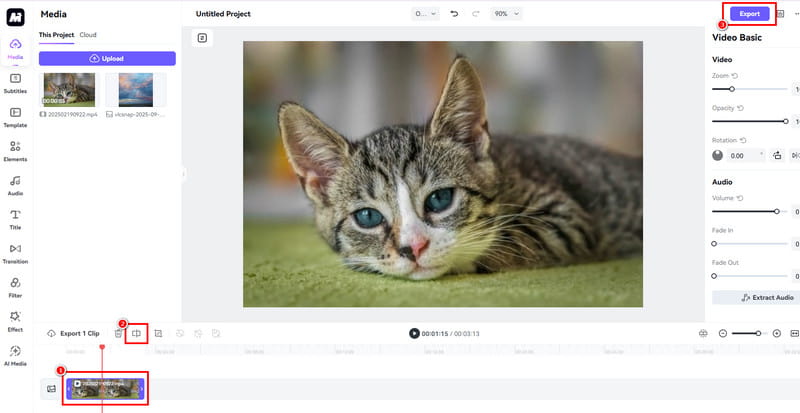This screenshot has width=800, height=413.
Task: Click the rotation value field 0.00
Action: (746, 156)
